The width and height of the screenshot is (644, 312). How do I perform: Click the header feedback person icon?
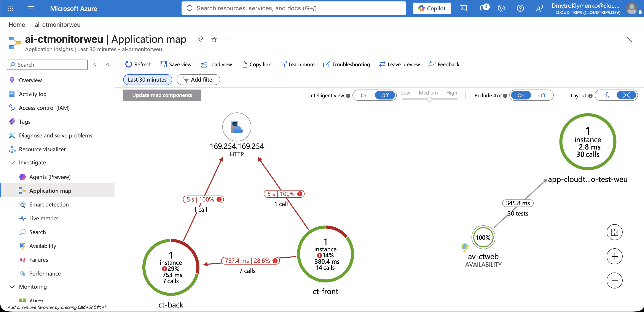[x=539, y=8]
